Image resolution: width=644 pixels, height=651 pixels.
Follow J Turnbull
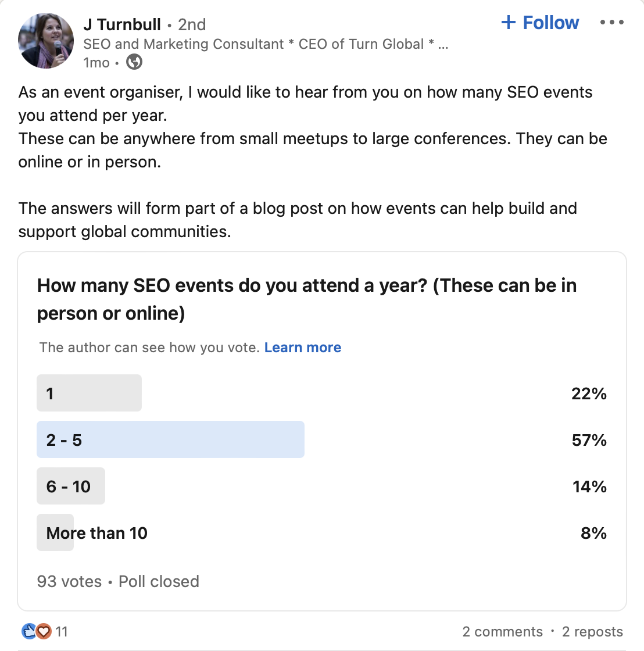pos(539,22)
